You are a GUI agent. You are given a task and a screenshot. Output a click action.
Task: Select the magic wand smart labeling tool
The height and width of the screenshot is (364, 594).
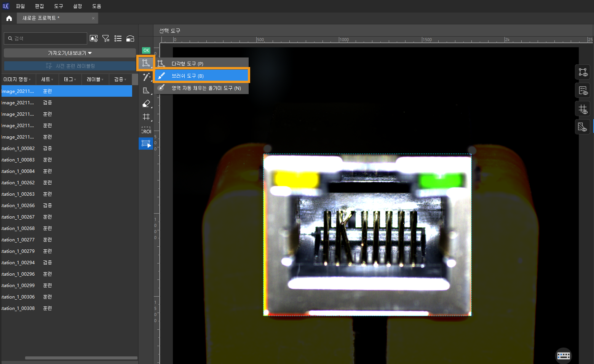146,77
